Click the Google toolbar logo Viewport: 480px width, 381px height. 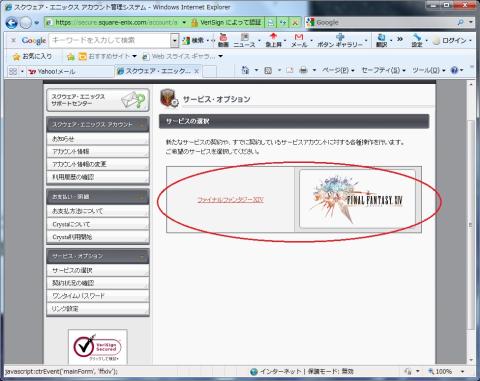(33, 41)
